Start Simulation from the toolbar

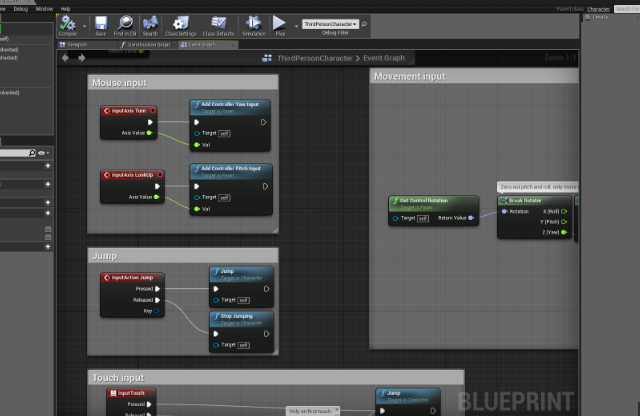pos(253,26)
